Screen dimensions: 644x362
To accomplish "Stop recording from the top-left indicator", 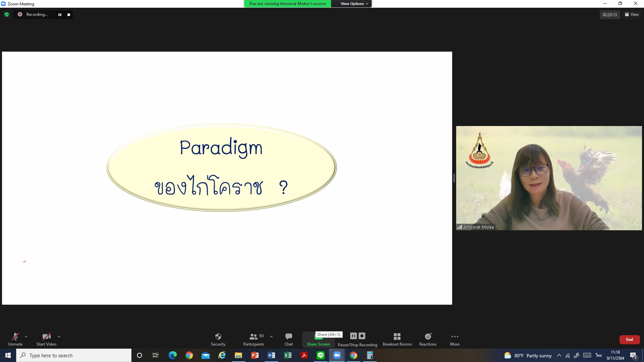I will (69, 15).
